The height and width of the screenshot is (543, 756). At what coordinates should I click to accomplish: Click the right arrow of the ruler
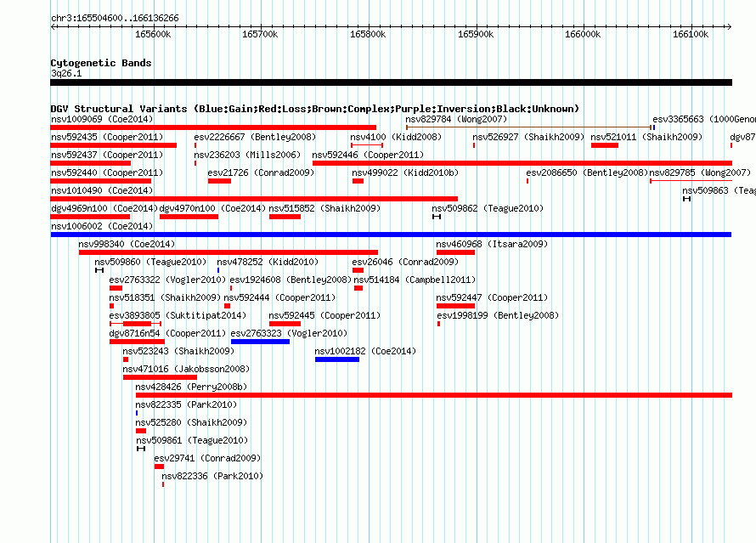[x=729, y=26]
